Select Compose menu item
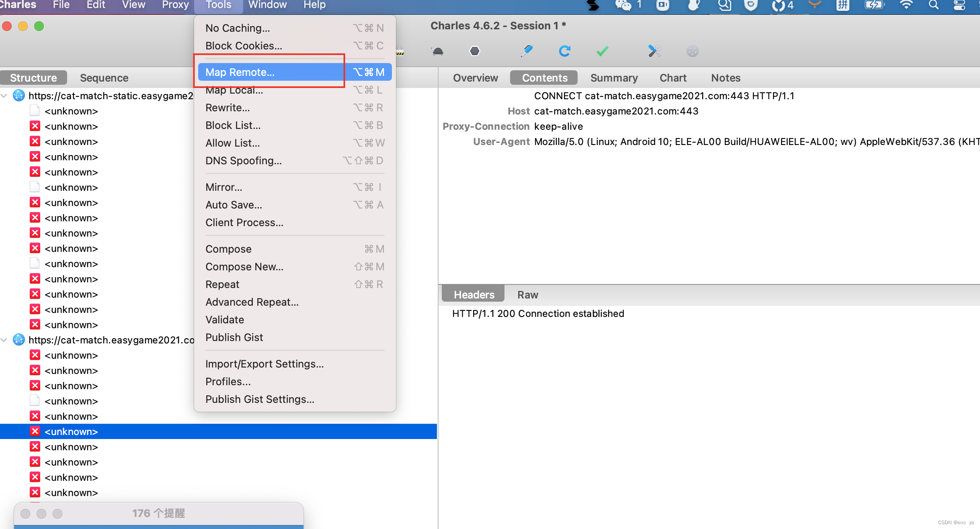Viewport: 980px width, 529px height. (295, 249)
